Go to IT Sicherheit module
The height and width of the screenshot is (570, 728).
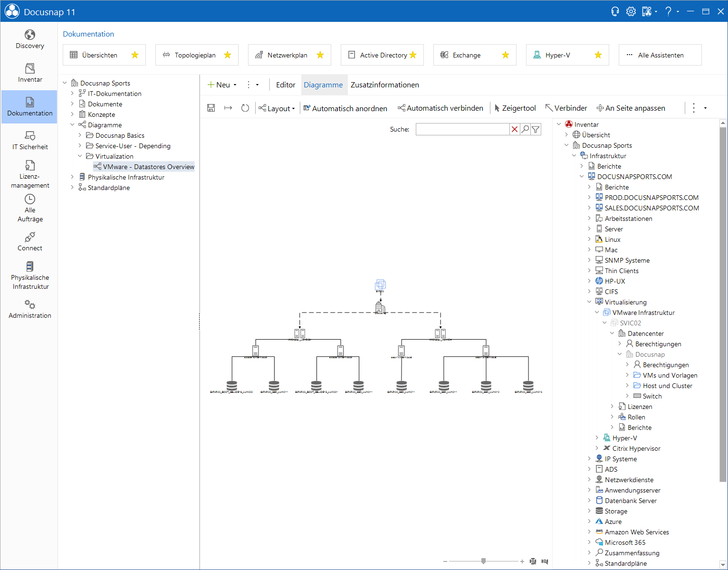pos(29,141)
